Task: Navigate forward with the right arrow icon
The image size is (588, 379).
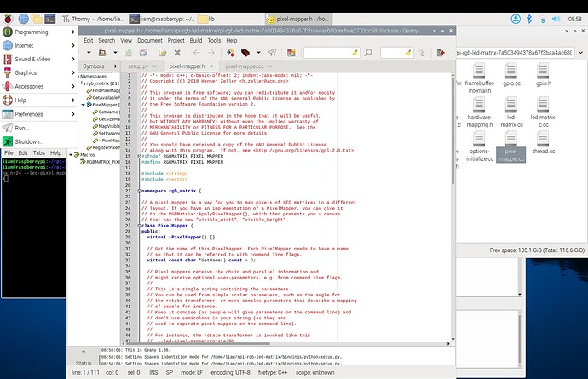Action: click(211, 53)
